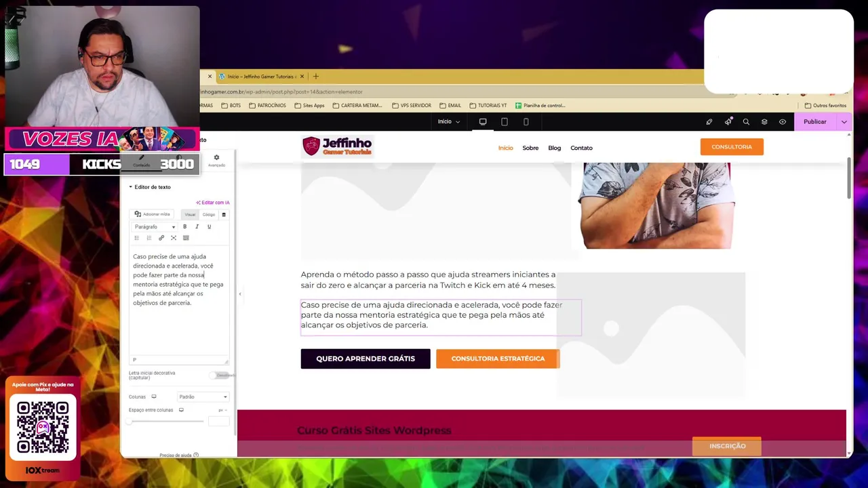
Task: Click the browser address bar URL
Action: coord(281,91)
